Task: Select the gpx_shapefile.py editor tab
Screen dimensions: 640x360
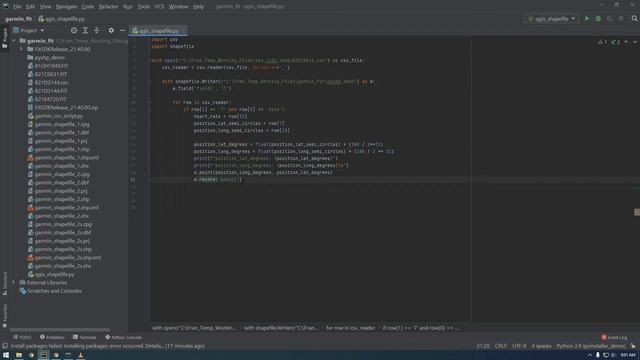Action: (158, 31)
